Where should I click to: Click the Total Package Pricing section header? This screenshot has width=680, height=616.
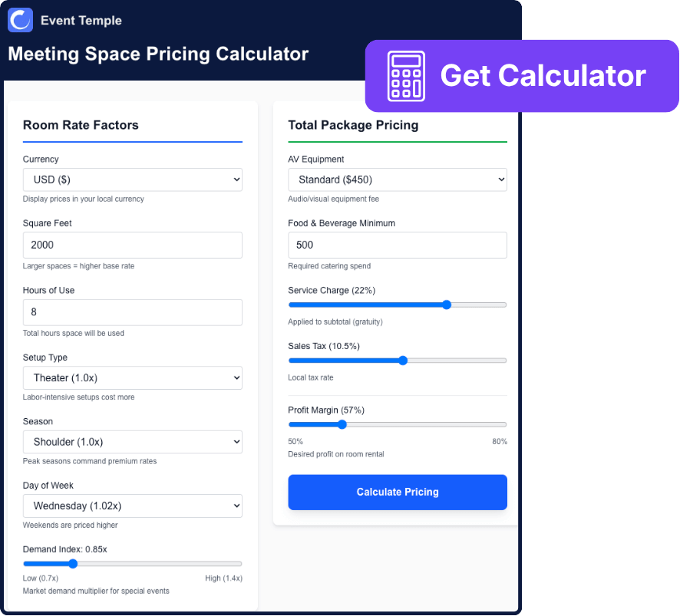pyautogui.click(x=353, y=125)
